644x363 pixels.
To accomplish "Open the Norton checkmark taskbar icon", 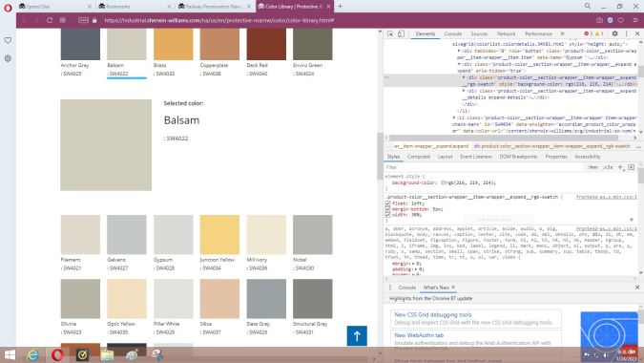I will pyautogui.click(x=82, y=354).
